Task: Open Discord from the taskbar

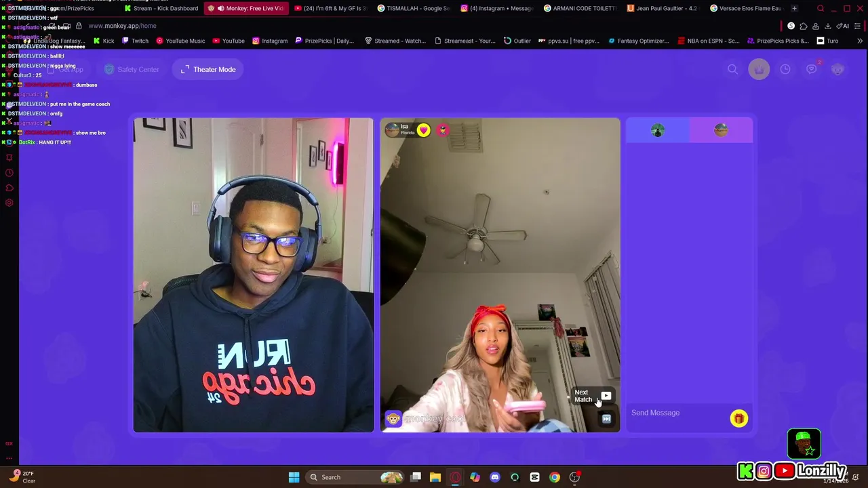Action: pyautogui.click(x=495, y=477)
